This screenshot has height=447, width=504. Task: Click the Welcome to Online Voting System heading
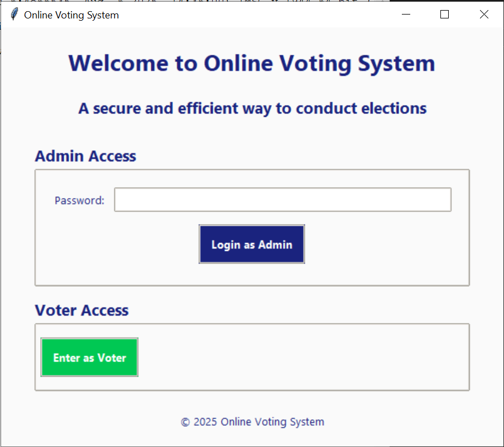[251, 63]
